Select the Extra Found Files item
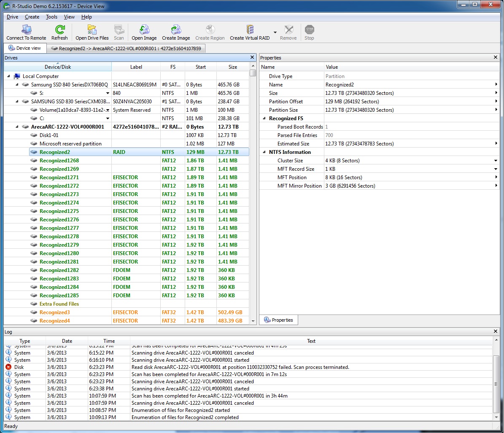 point(139,304)
